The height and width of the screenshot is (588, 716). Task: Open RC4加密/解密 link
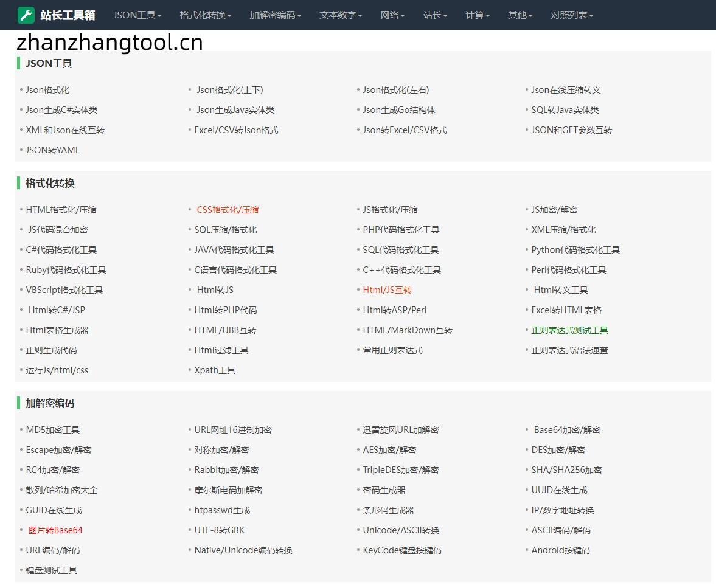(x=52, y=470)
